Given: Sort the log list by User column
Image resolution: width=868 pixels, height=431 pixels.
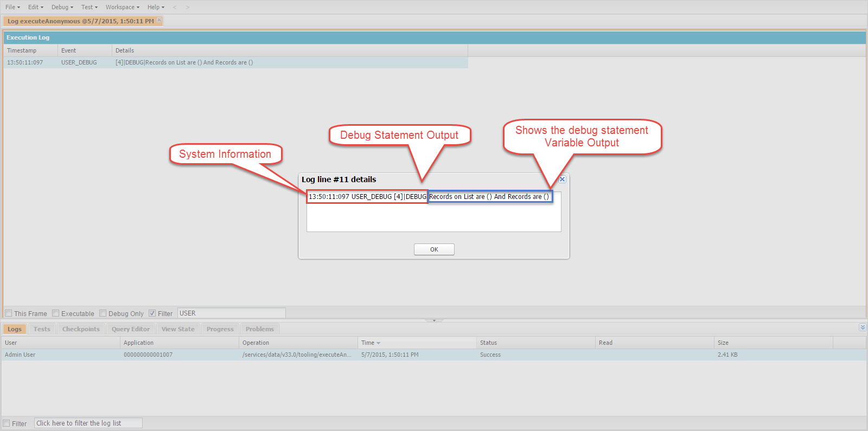Looking at the screenshot, I should pyautogui.click(x=61, y=343).
